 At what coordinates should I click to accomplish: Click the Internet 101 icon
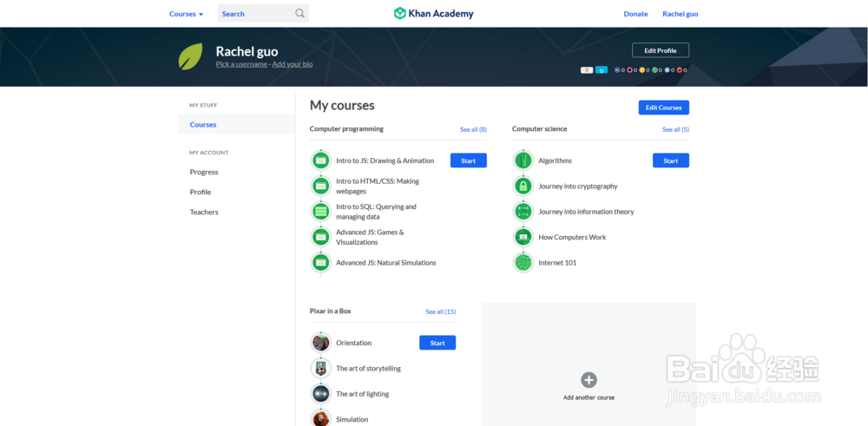(x=523, y=263)
